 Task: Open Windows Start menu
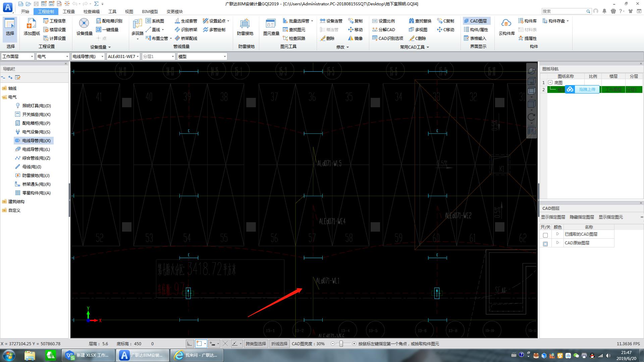9,355
